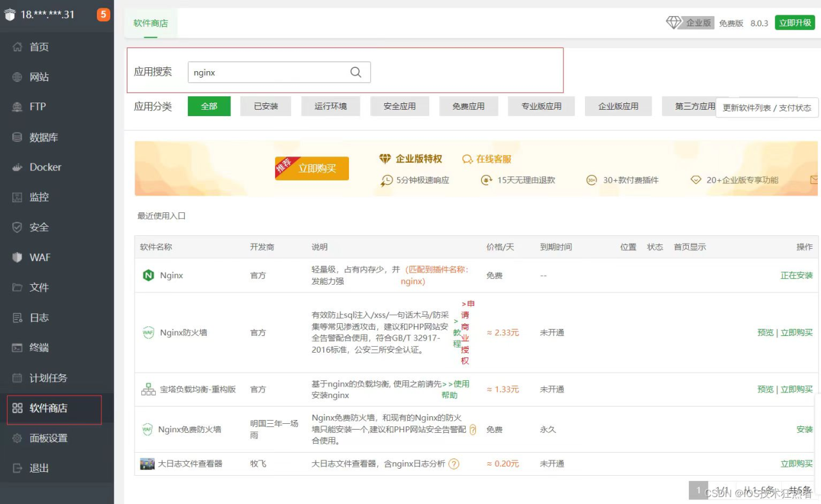Screen dimensions: 821x504
Task: Select the 软件商店 tab
Action: [x=151, y=23]
